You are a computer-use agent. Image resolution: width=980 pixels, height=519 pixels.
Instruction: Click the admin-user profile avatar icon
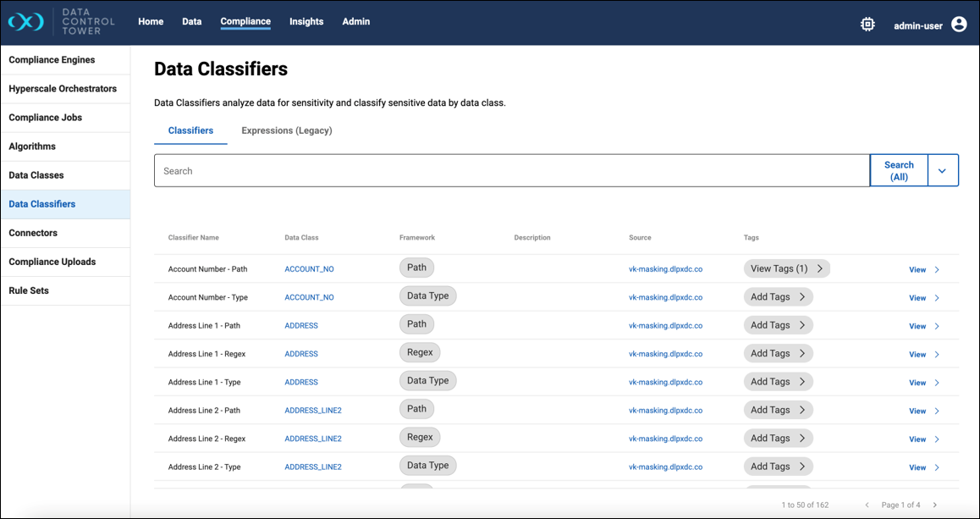coord(959,25)
